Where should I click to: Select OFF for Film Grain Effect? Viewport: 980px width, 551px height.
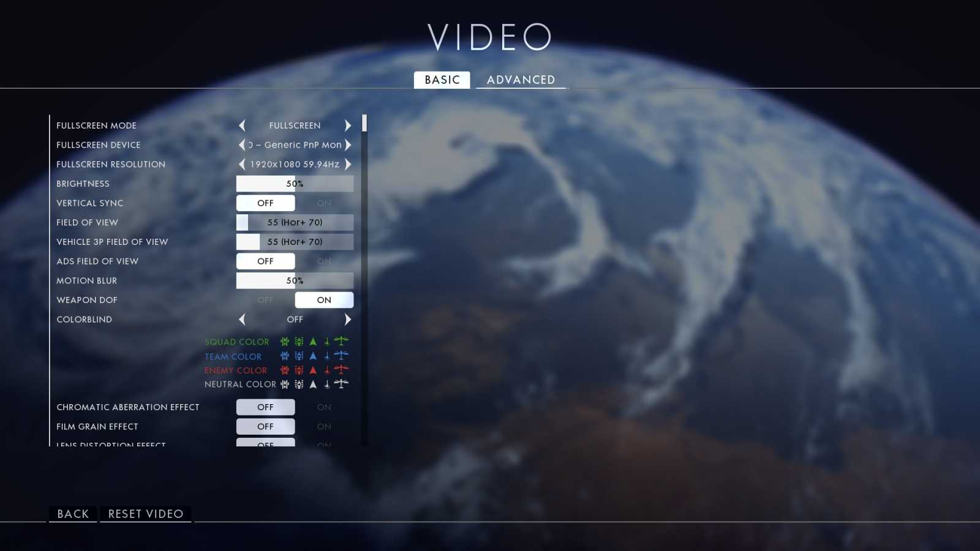pos(265,427)
